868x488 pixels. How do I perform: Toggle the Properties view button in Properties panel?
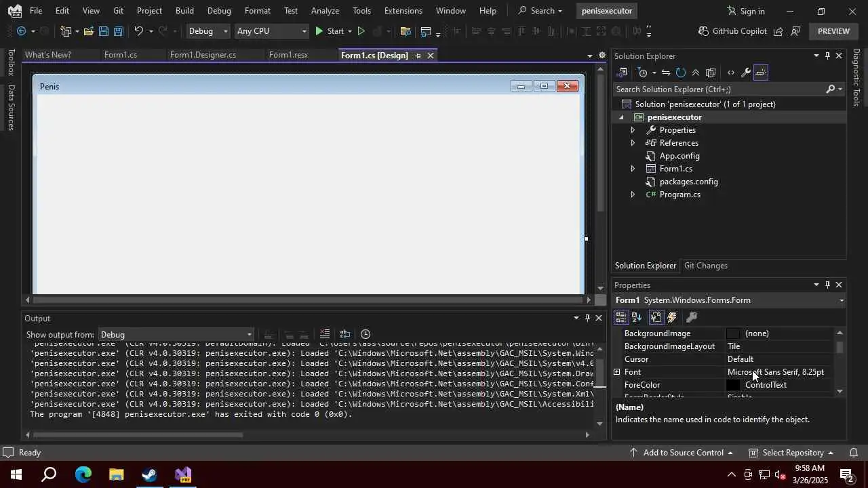[656, 317]
